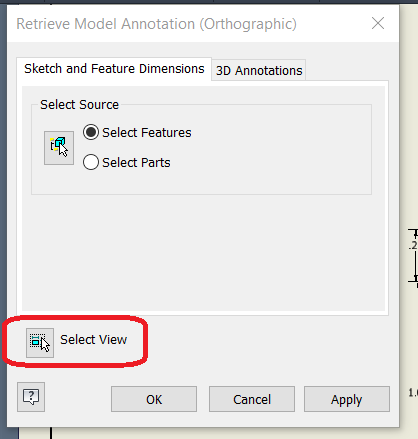Screen dimensions: 418x439
Task: Select the .2 vertical dimension on drawing
Action: pyautogui.click(x=413, y=245)
